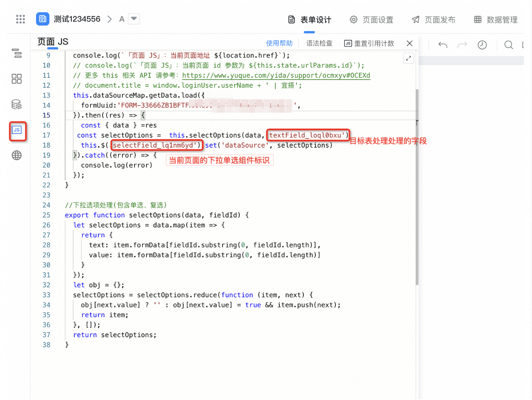Click the 数据管理 table icon

pyautogui.click(x=478, y=19)
